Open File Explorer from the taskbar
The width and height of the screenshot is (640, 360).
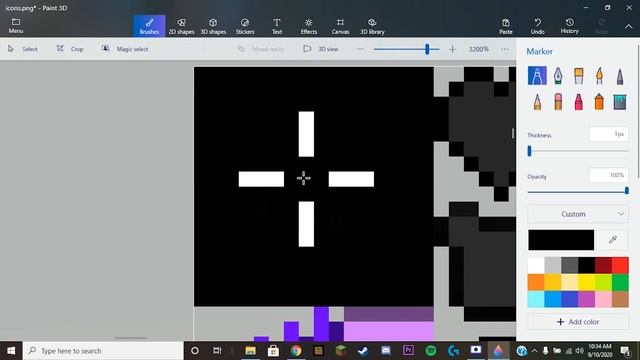[x=250, y=351]
